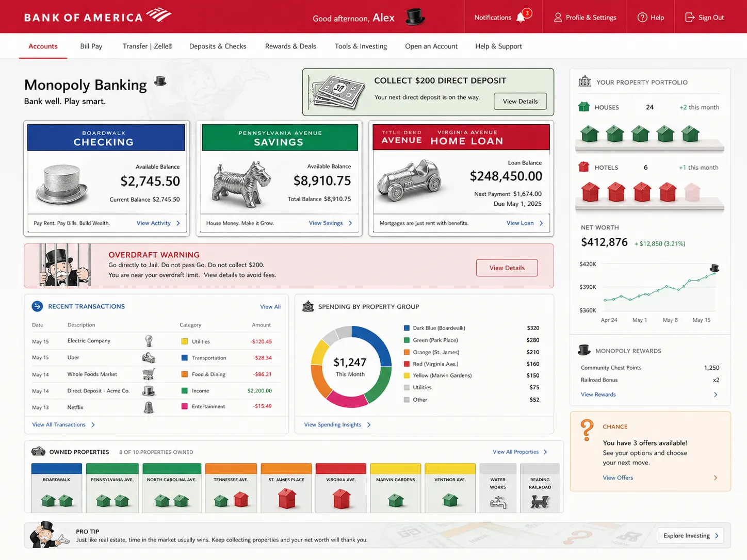
Task: Click the money stack direct deposit icon
Action: (337, 92)
